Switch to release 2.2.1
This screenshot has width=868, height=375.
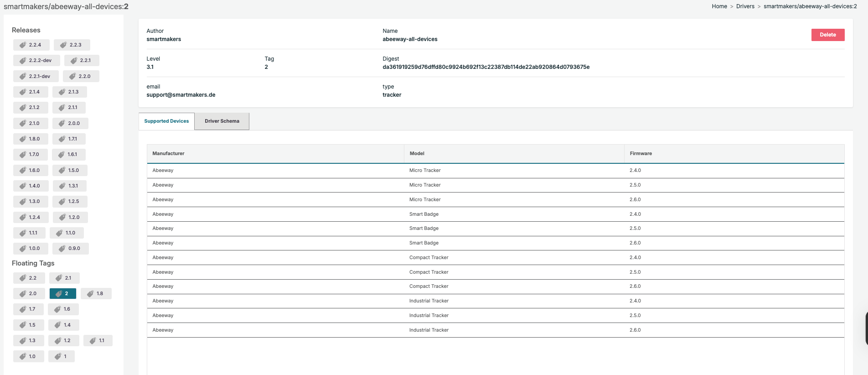82,60
